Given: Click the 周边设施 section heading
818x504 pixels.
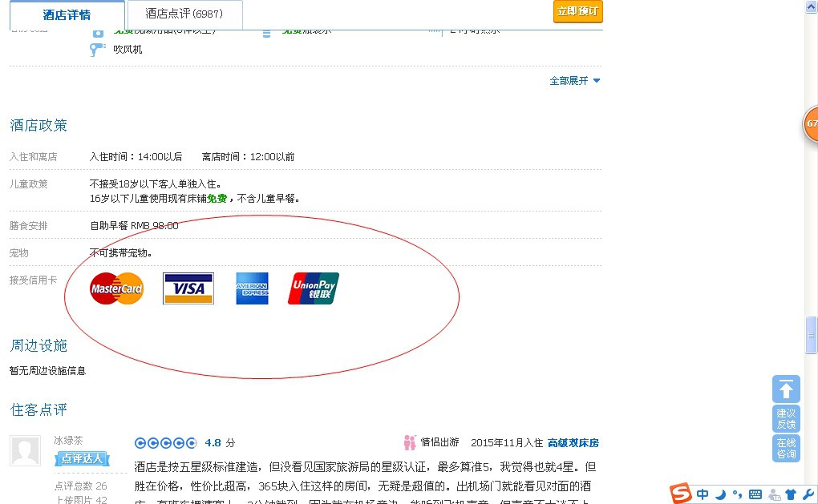Looking at the screenshot, I should 38,345.
